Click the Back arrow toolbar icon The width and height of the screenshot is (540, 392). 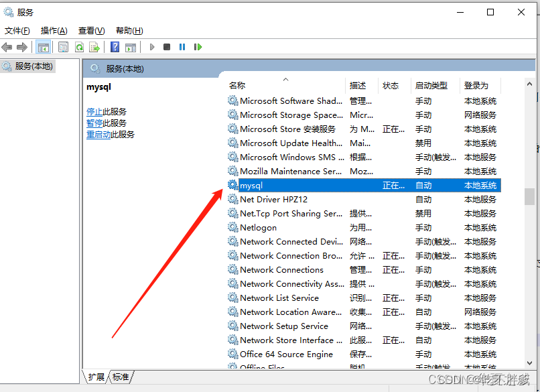coord(7,47)
